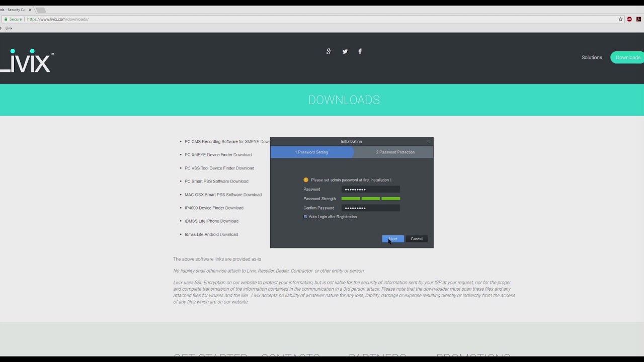Select the 1.Password Setting step tab
Image resolution: width=644 pixels, height=362 pixels.
(312, 152)
